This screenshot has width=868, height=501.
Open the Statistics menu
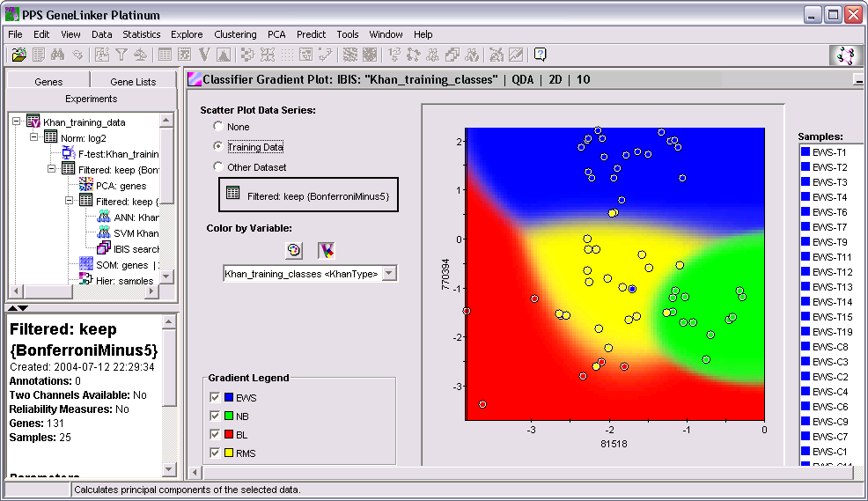pos(141,34)
